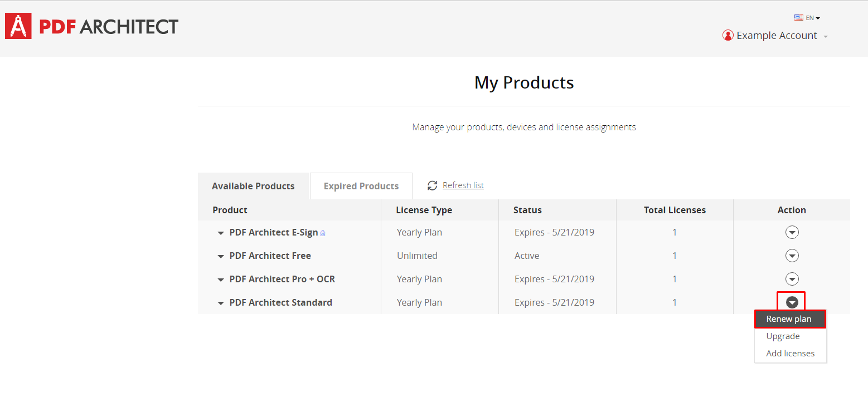
Task: Click the Refresh list link
Action: (x=463, y=185)
